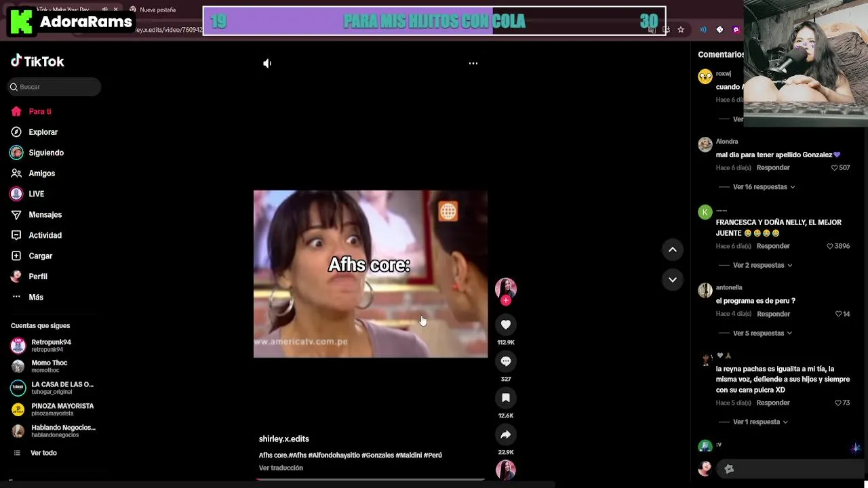868x488 pixels.
Task: Open the sparkle assistant icon near comments
Action: point(856,448)
